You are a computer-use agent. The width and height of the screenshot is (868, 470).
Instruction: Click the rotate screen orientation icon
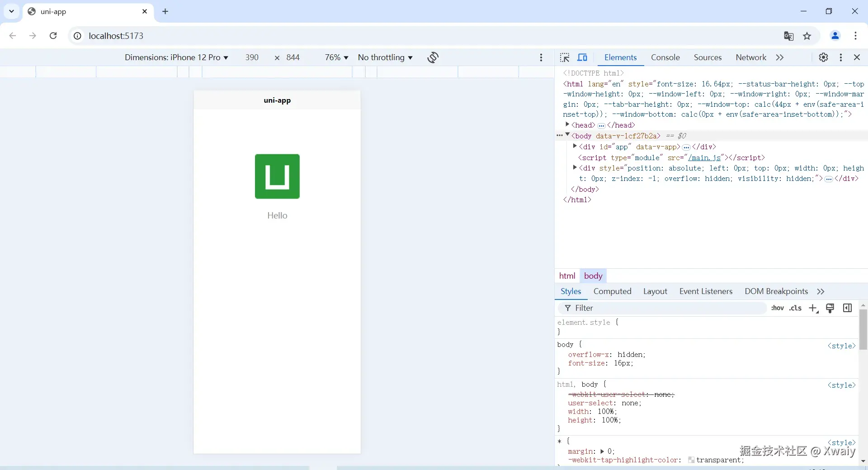click(433, 57)
